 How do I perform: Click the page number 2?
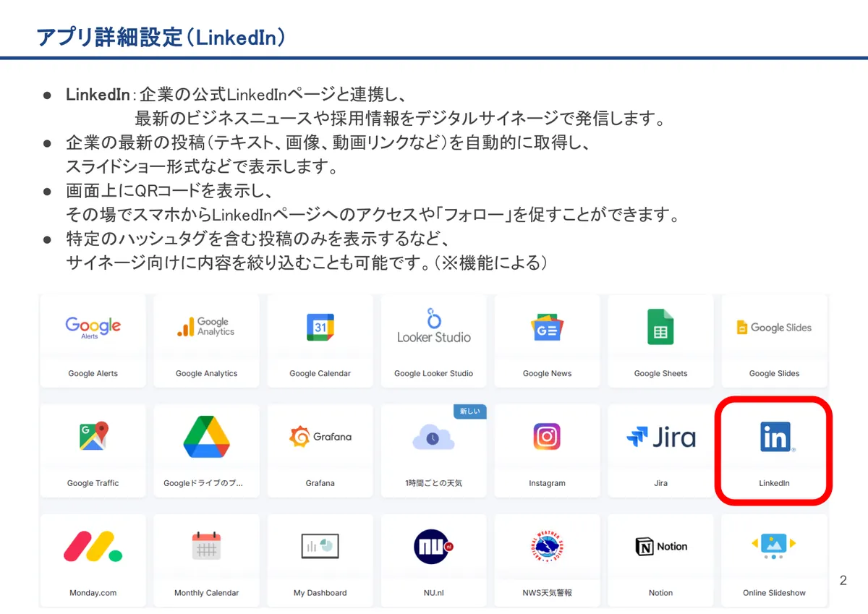tap(843, 581)
